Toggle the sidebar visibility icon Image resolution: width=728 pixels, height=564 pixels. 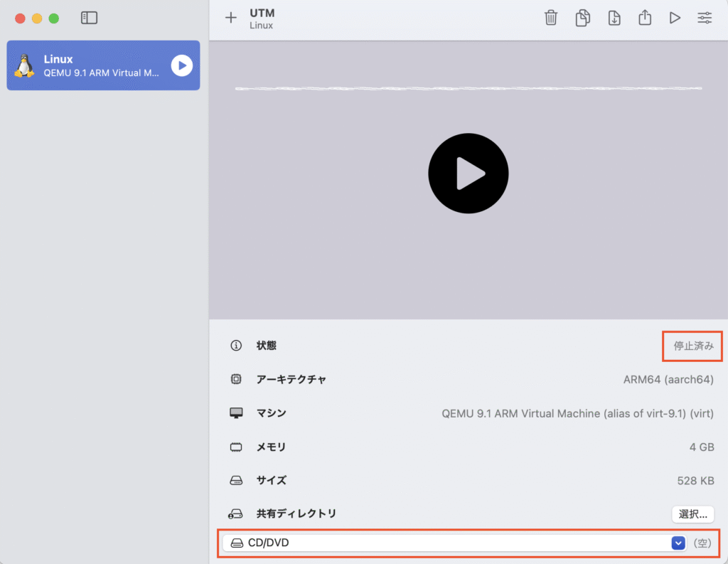(89, 18)
